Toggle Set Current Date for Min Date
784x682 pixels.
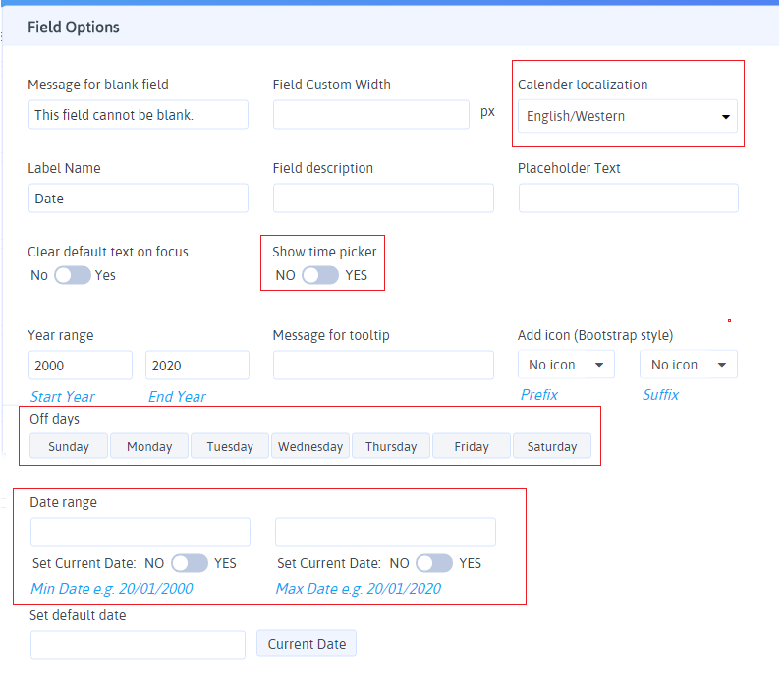point(189,563)
